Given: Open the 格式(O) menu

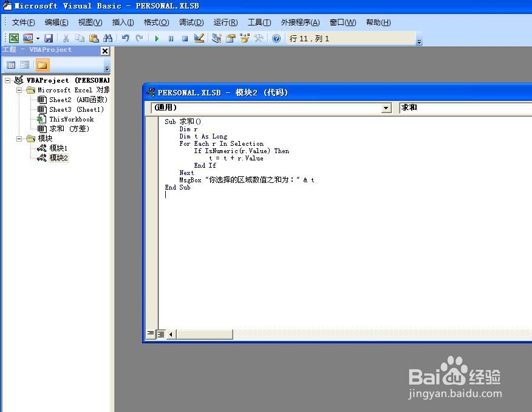Looking at the screenshot, I should (x=156, y=22).
